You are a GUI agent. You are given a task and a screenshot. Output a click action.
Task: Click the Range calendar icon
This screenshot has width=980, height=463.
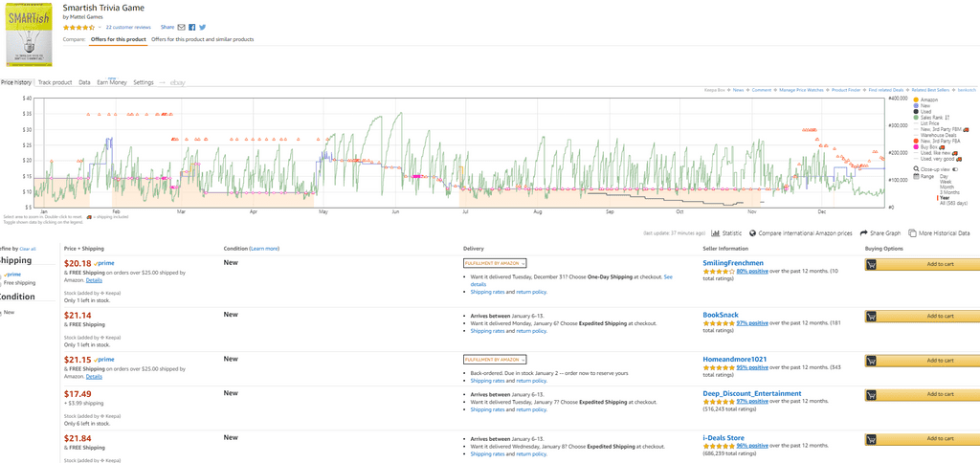pyautogui.click(x=916, y=176)
